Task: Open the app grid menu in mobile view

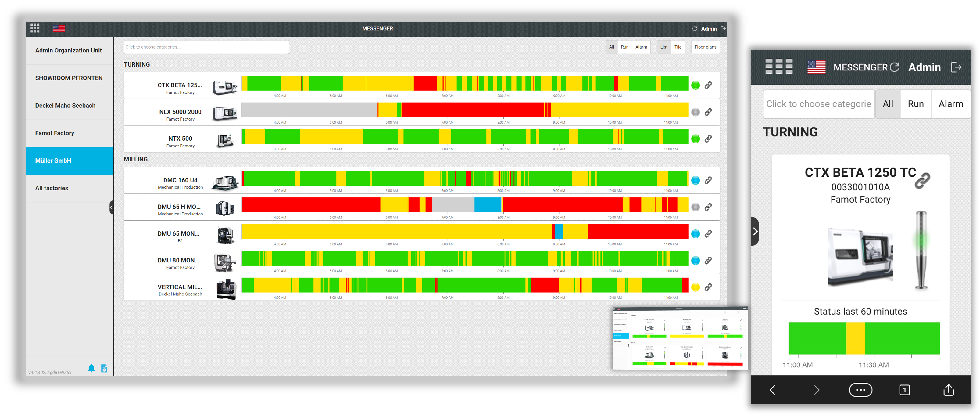Action: (x=779, y=67)
